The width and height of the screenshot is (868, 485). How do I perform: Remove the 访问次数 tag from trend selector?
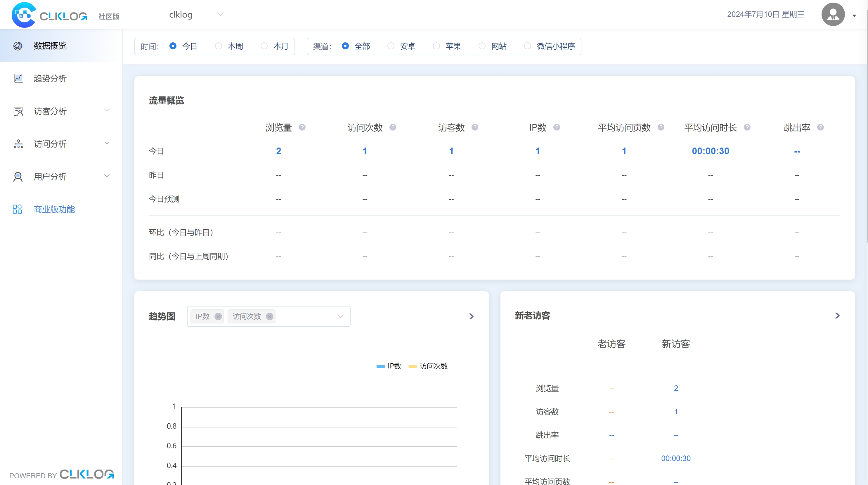point(270,316)
